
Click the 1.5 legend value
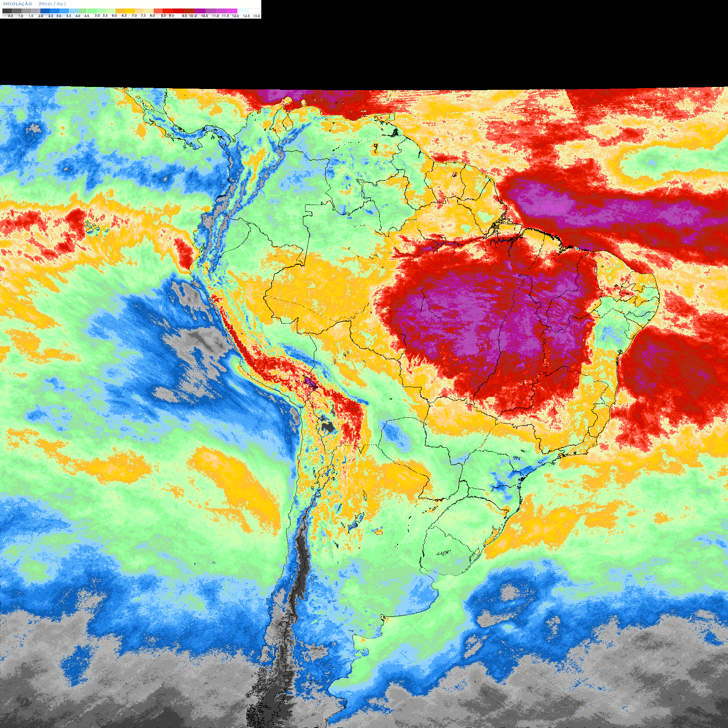pyautogui.click(x=31, y=16)
